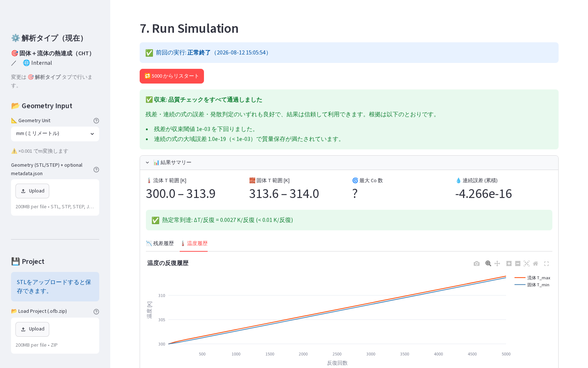This screenshot has height=368, width=588.
Task: Open help tooltip for Geometry STL/STEP upload
Action: (96, 170)
